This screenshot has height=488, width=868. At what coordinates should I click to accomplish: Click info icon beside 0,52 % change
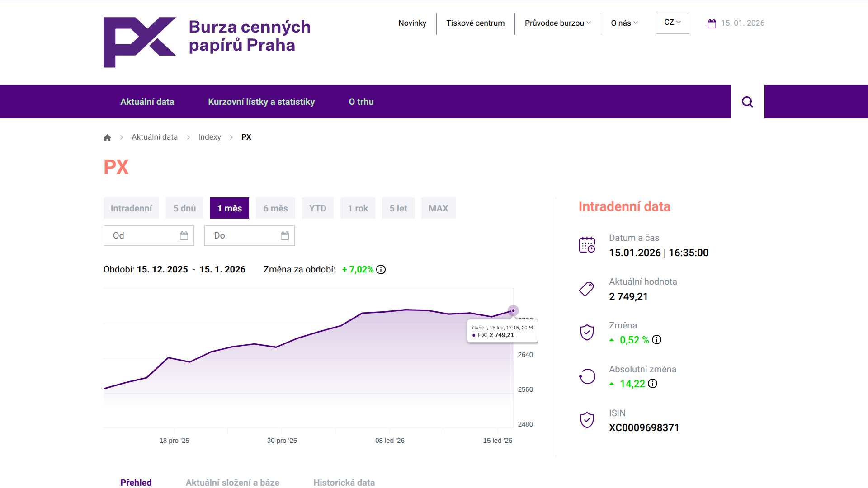coord(656,340)
